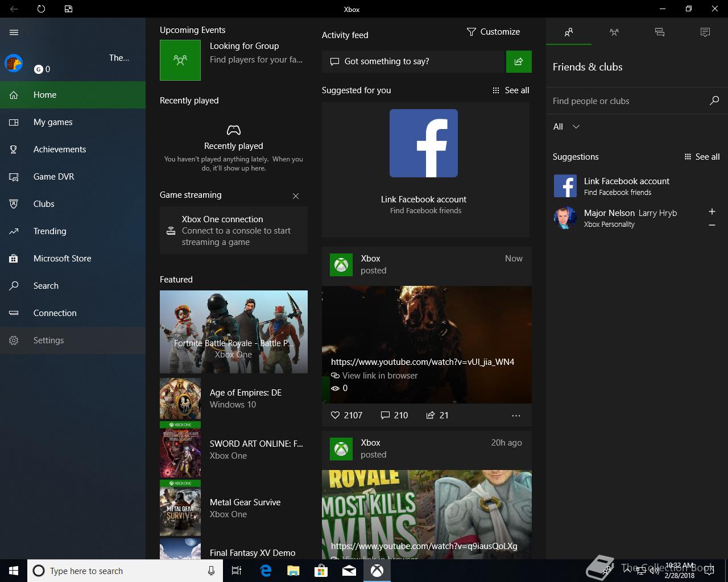Open Xbox avatar on 20h ago post
The height and width of the screenshot is (582, 728).
coord(341,448)
